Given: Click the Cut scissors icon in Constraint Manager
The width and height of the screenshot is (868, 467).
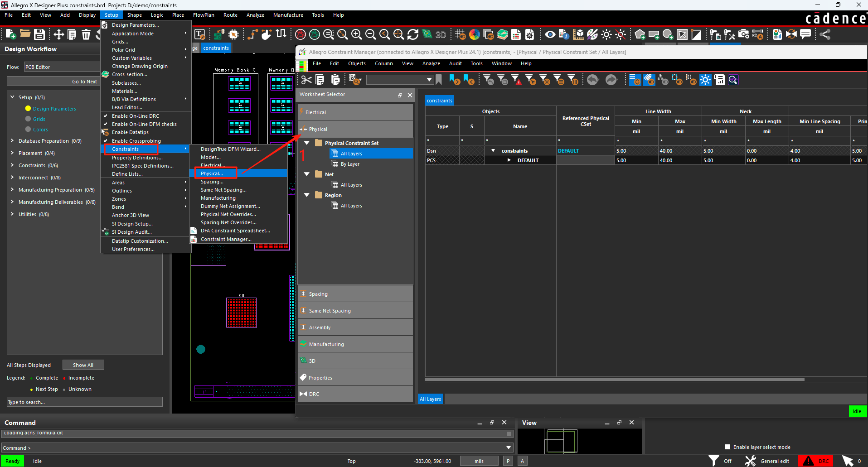Looking at the screenshot, I should pyautogui.click(x=306, y=80).
